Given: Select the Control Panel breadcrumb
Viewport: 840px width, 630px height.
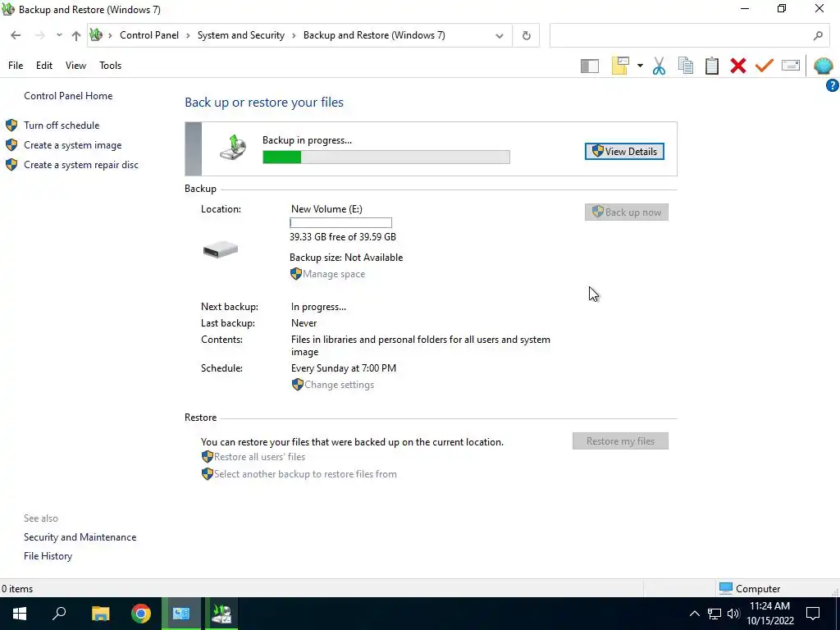Looking at the screenshot, I should [x=149, y=35].
